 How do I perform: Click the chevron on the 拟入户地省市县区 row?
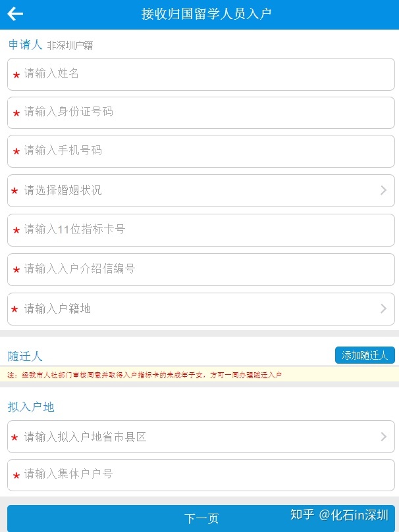(x=383, y=437)
